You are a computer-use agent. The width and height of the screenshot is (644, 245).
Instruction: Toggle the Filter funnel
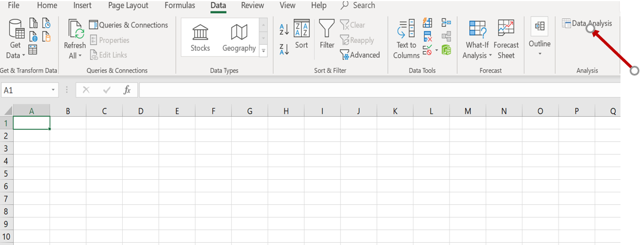(327, 34)
